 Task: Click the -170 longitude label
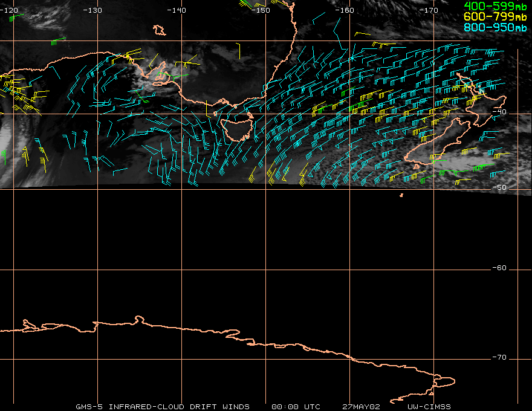429,10
